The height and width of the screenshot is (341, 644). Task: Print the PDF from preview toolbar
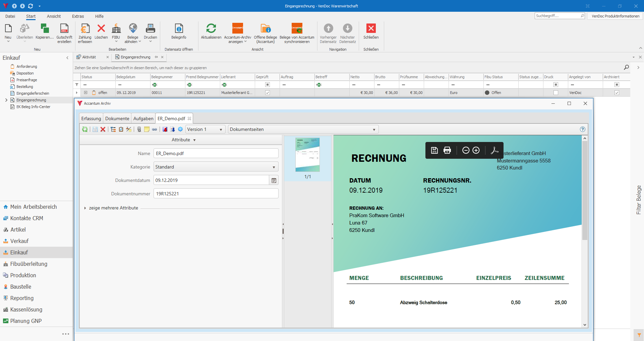click(447, 150)
